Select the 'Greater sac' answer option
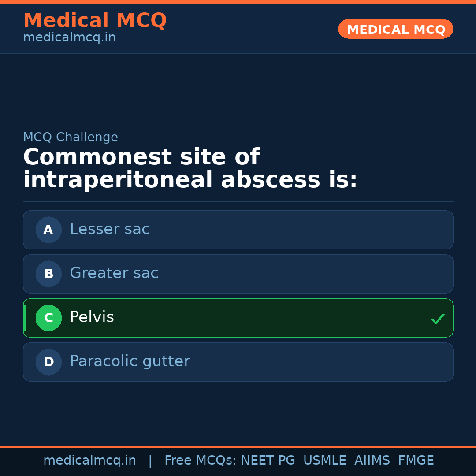 point(238,274)
